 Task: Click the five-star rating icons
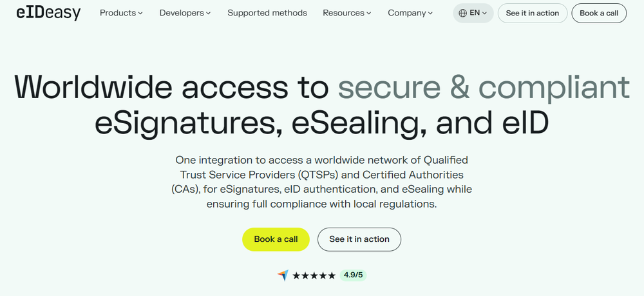(314, 275)
